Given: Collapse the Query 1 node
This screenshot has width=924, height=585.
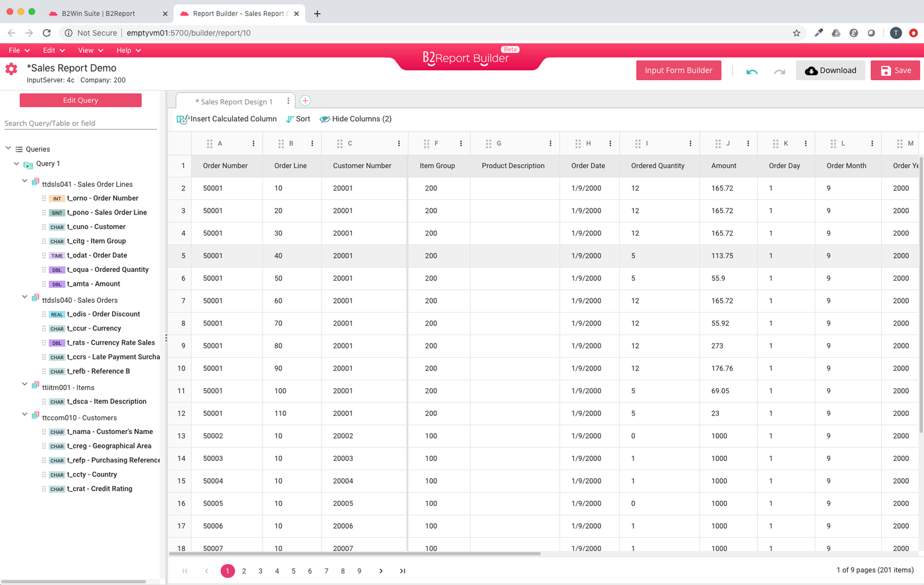Looking at the screenshot, I should (x=16, y=163).
